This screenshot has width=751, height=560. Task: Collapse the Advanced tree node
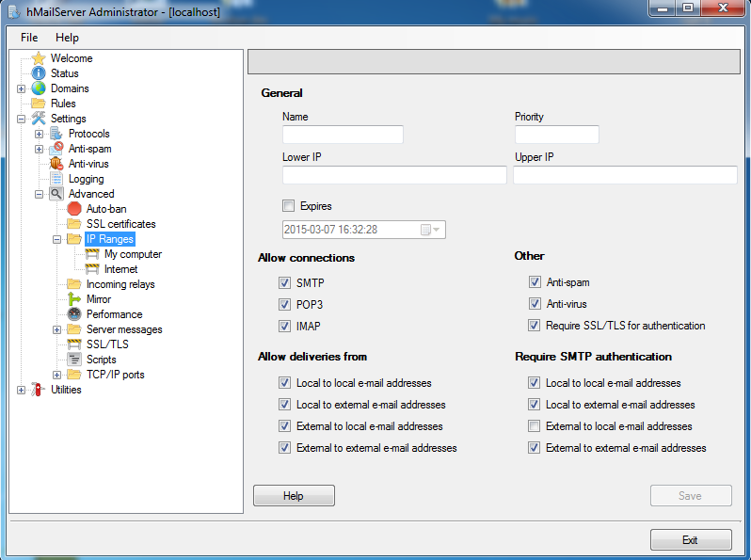click(x=39, y=194)
